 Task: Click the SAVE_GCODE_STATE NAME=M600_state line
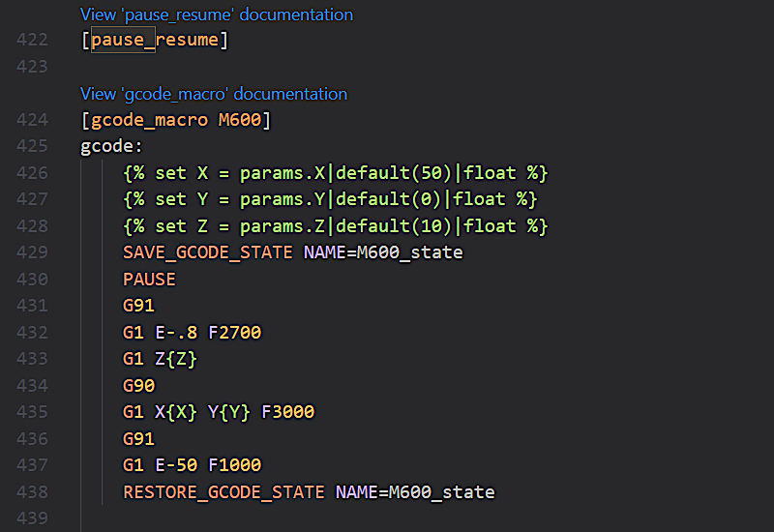tap(293, 252)
